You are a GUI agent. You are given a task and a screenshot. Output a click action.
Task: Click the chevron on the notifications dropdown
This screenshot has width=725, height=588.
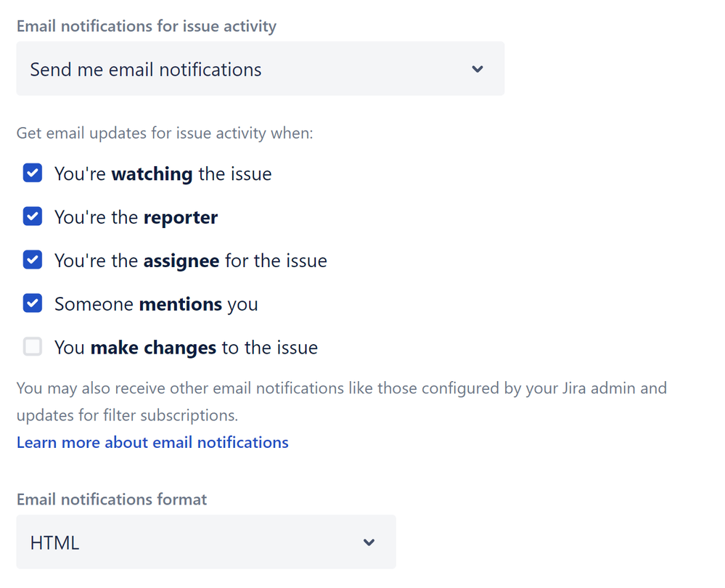[x=478, y=69]
